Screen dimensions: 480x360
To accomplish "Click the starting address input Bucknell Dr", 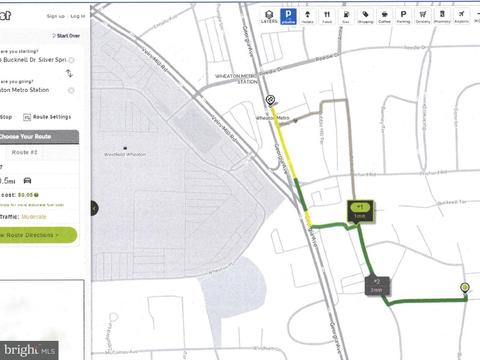I will pos(33,60).
